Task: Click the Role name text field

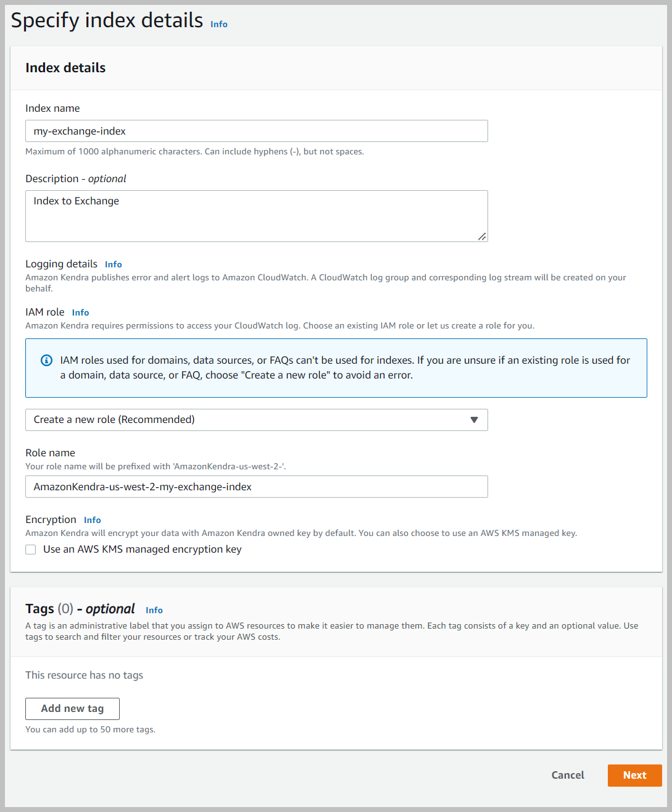Action: click(256, 487)
